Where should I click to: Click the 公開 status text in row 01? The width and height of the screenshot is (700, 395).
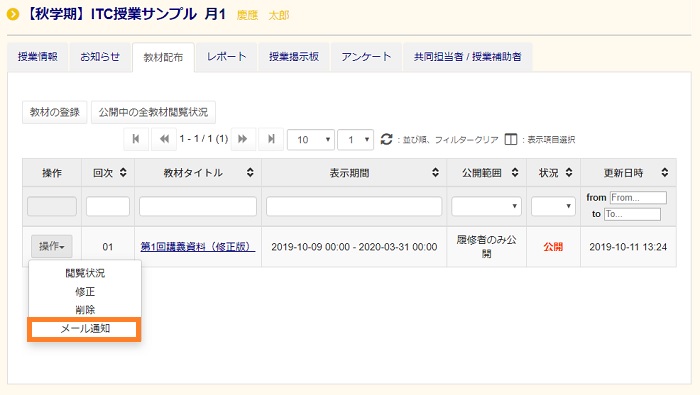[x=553, y=247]
